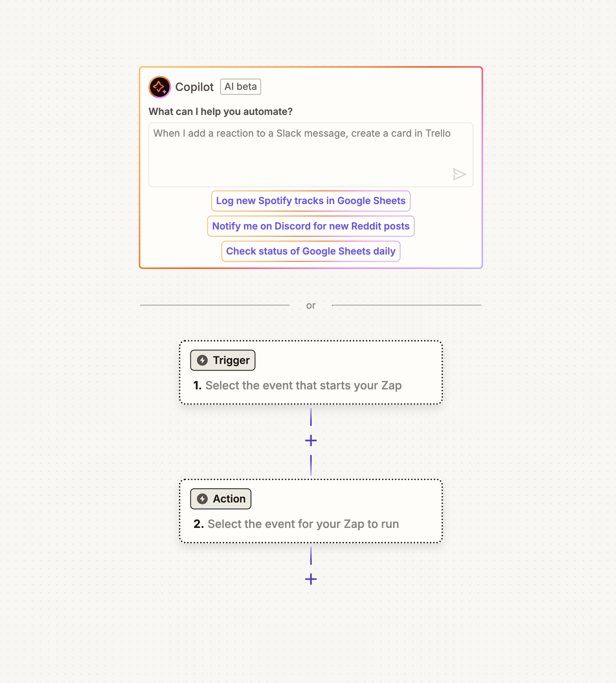Click the AI beta badge next to Copilot

click(240, 87)
